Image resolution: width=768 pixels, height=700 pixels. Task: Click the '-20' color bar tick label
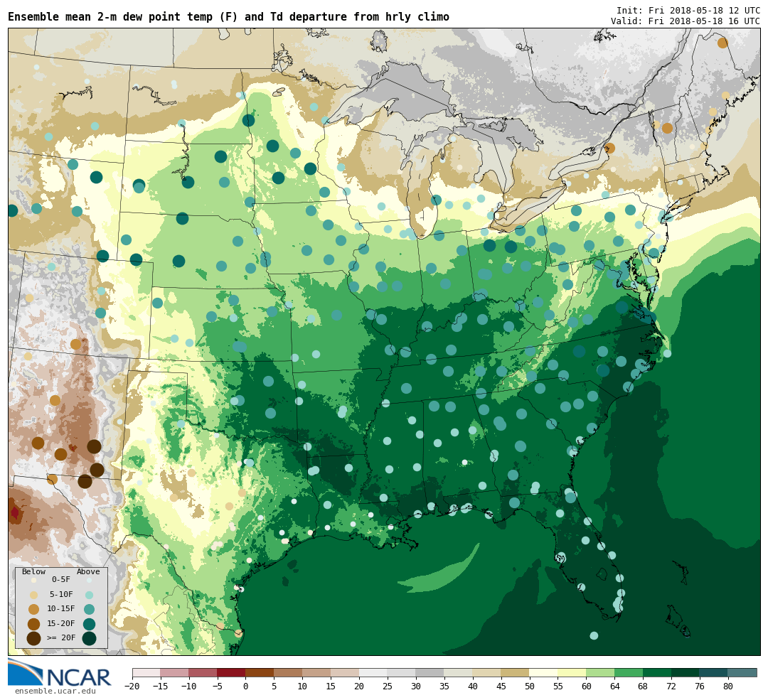[x=132, y=686]
